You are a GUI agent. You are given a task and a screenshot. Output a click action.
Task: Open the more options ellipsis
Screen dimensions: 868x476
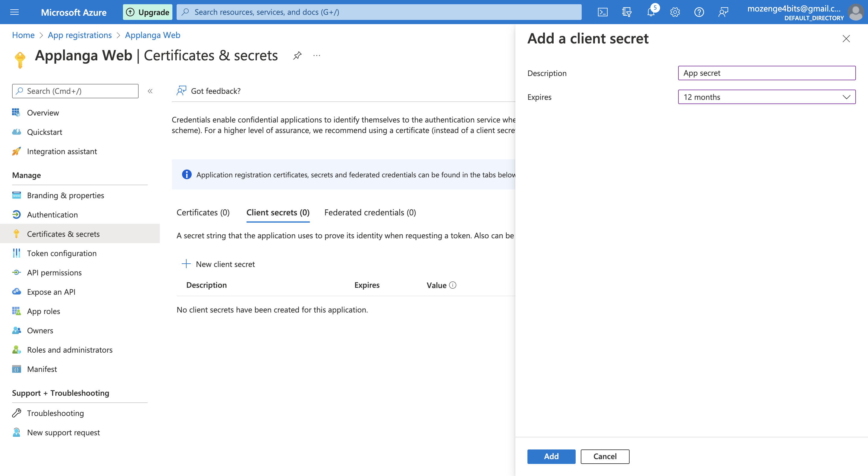point(317,55)
